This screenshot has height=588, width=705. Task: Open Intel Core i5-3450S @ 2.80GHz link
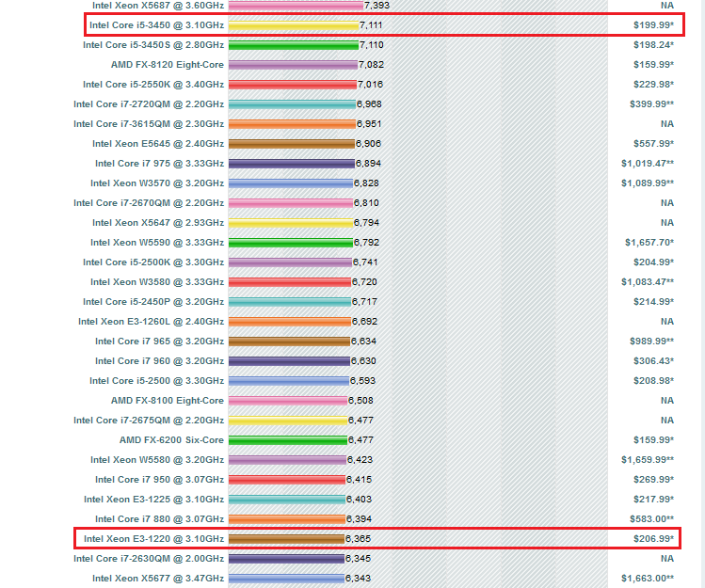click(x=153, y=45)
